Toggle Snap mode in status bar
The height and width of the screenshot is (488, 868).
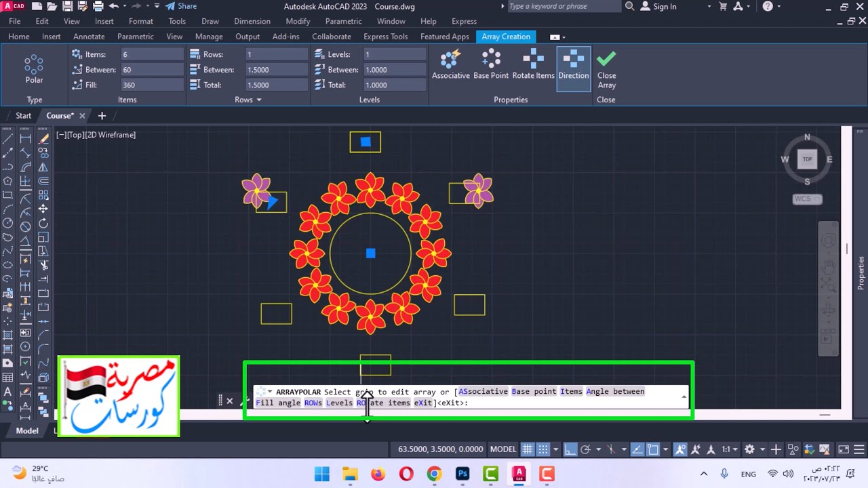[x=543, y=449]
